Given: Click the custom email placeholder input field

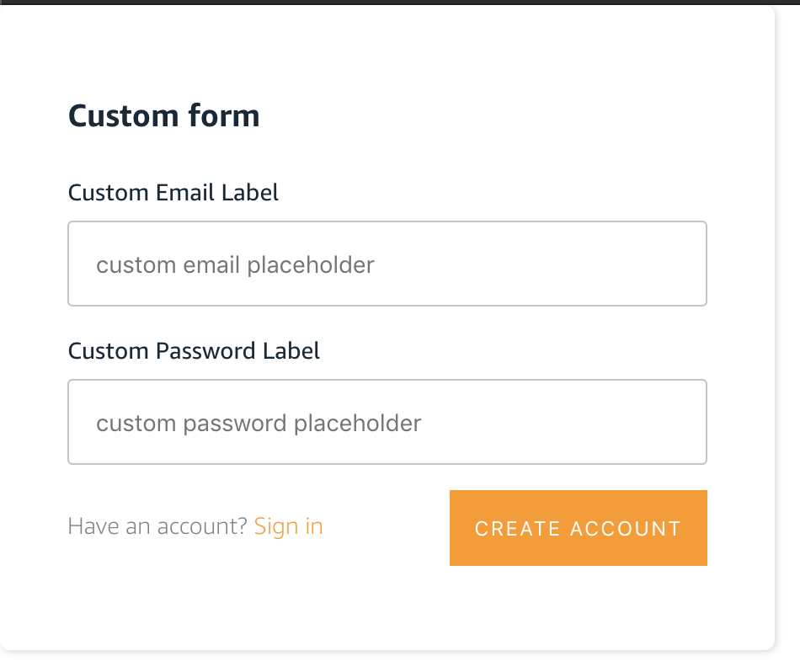Looking at the screenshot, I should 387,264.
